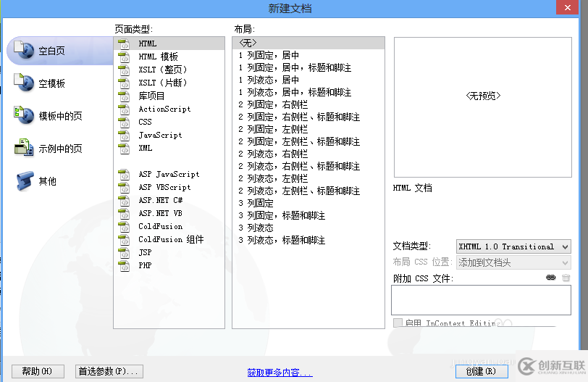The image size is (588, 382).
Task: Click the ActionScript file icon
Action: tap(124, 109)
